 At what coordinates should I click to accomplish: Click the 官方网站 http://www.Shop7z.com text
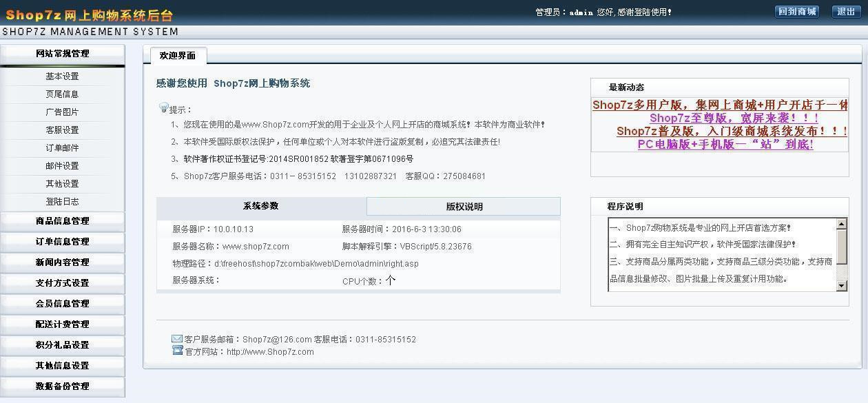tap(249, 352)
